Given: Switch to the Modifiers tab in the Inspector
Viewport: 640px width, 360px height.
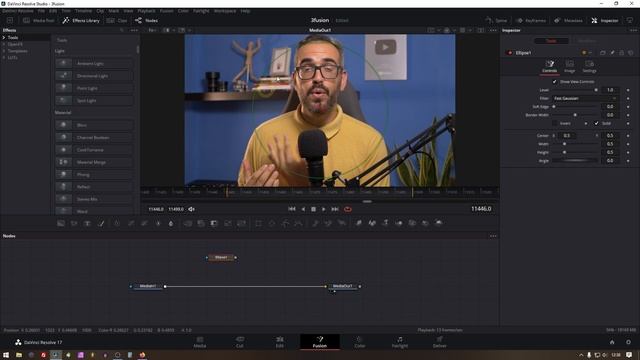Looking at the screenshot, I should (587, 41).
